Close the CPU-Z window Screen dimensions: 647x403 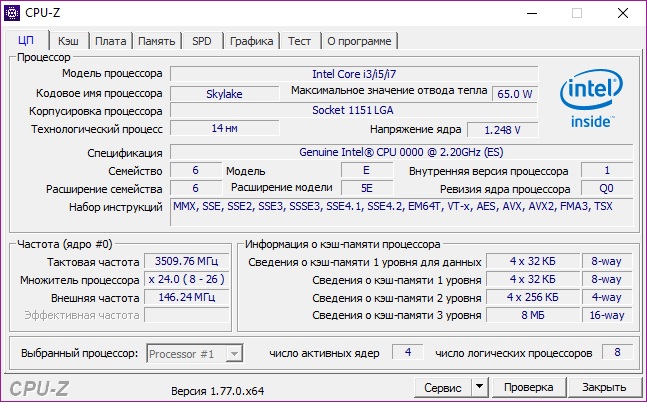[623, 13]
